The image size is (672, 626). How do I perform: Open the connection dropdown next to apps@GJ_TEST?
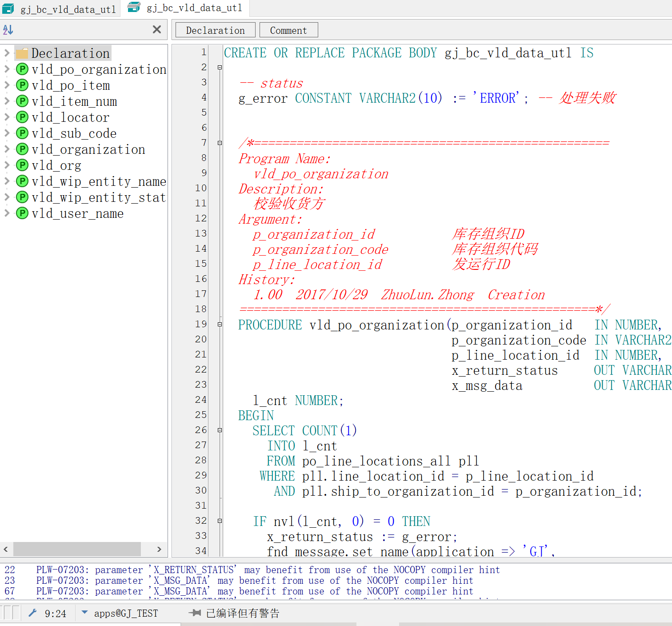coord(84,613)
